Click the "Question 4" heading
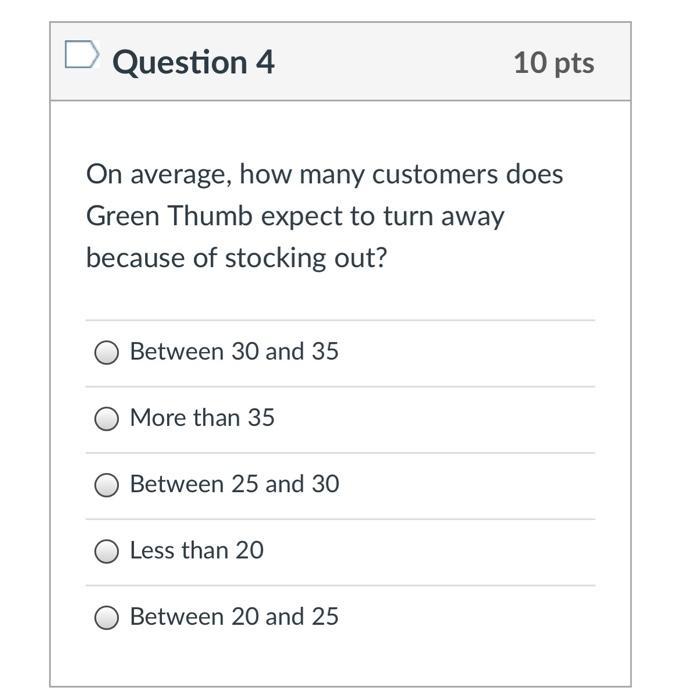The image size is (681, 700). (193, 62)
